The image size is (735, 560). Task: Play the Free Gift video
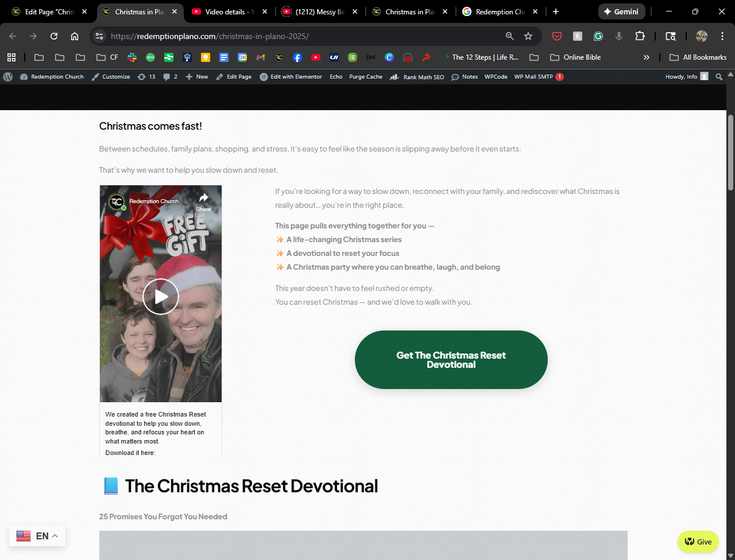pos(161,297)
